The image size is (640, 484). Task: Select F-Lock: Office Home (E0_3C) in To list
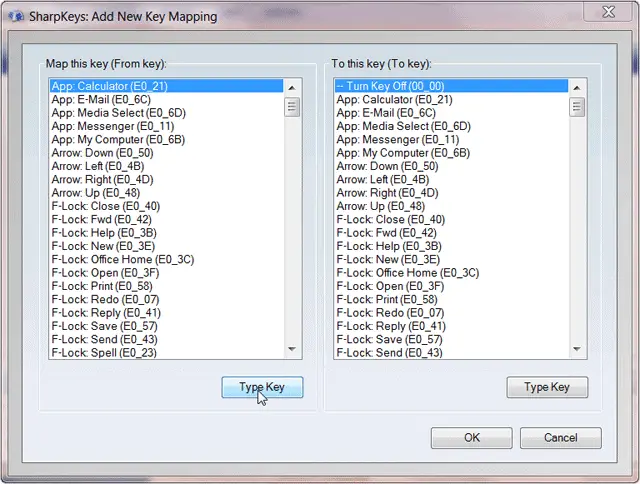451,273
